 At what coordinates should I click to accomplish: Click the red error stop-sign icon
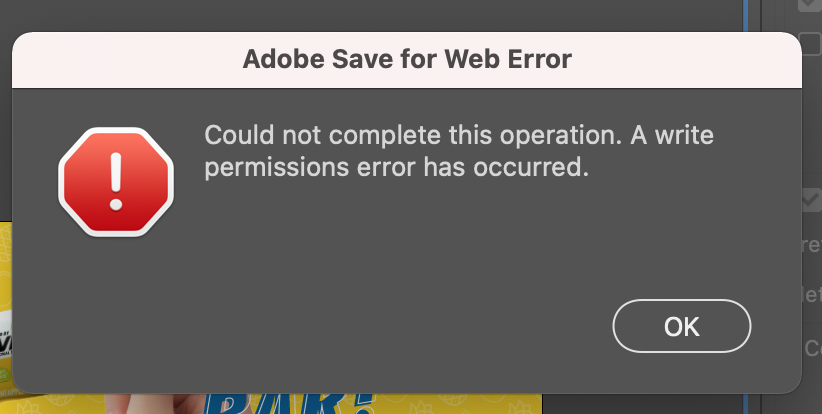coord(116,183)
